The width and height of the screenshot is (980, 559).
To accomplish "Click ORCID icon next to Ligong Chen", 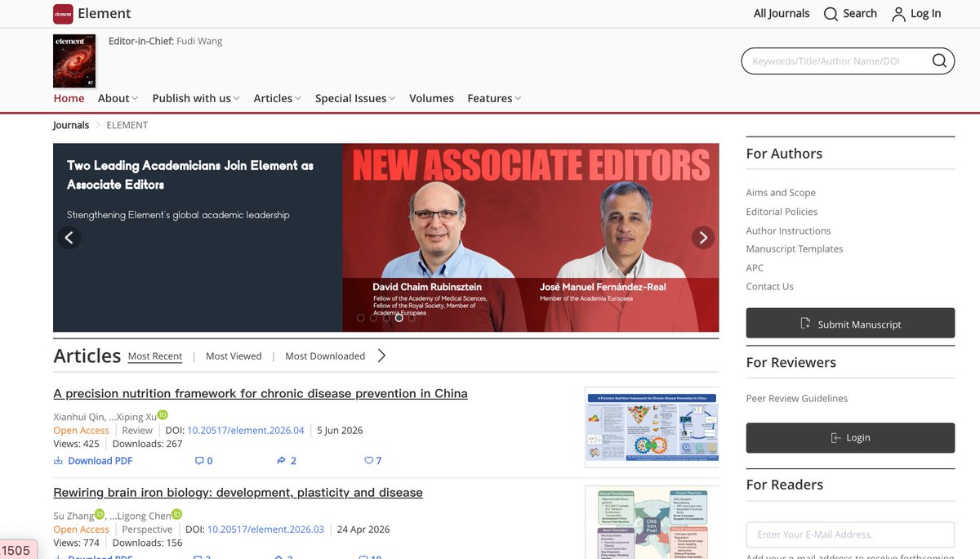I will (x=176, y=514).
